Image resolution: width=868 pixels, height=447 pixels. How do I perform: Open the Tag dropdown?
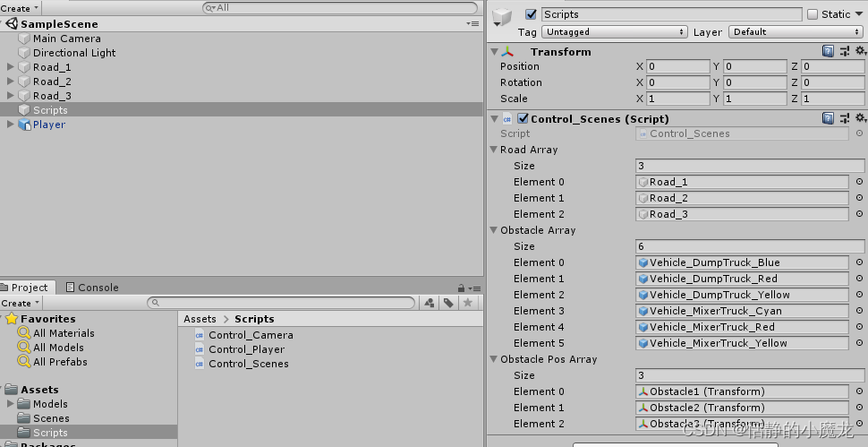[x=615, y=32]
